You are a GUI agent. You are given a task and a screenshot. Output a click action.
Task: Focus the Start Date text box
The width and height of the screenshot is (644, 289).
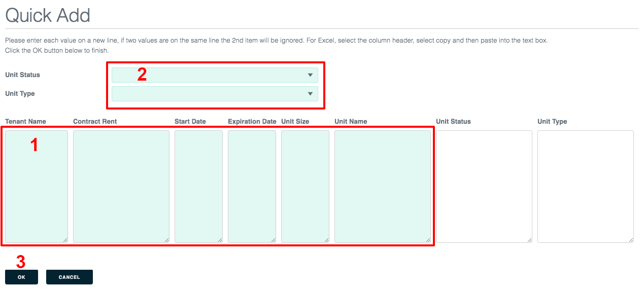[x=198, y=187]
